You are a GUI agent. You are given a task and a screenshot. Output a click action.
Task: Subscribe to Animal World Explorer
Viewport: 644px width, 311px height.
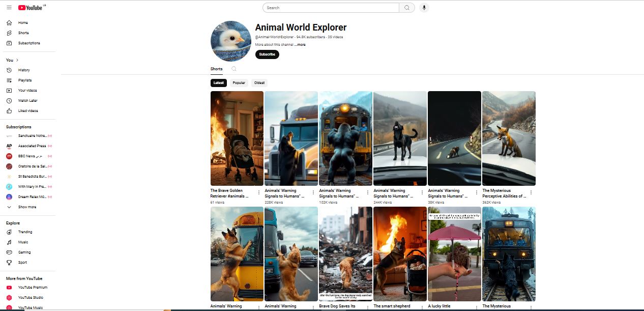(x=267, y=54)
